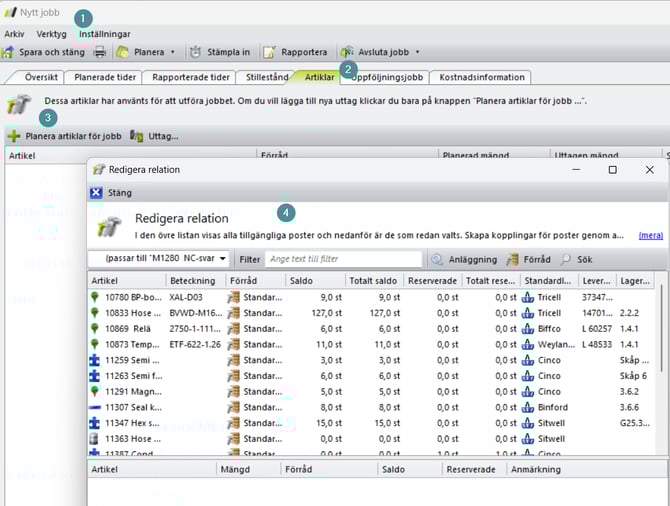Open the Arkiv menu
The image size is (670, 506).
[x=14, y=34]
